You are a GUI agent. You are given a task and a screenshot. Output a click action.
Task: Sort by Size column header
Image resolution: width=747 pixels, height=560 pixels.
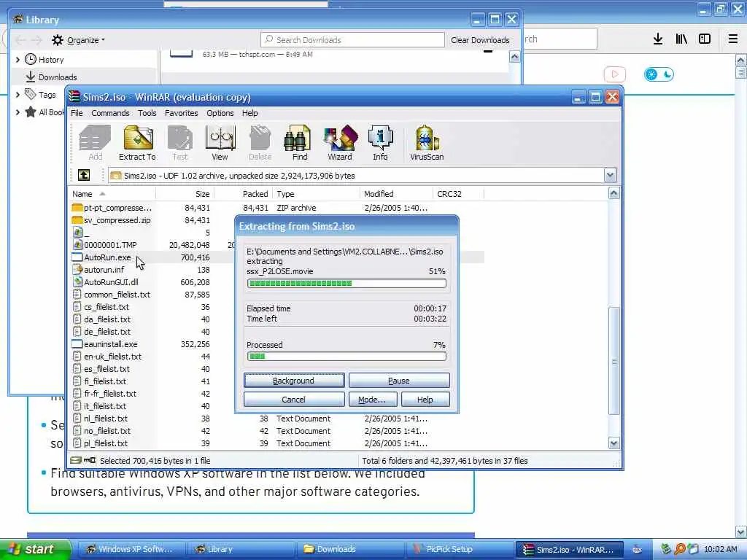click(x=185, y=194)
